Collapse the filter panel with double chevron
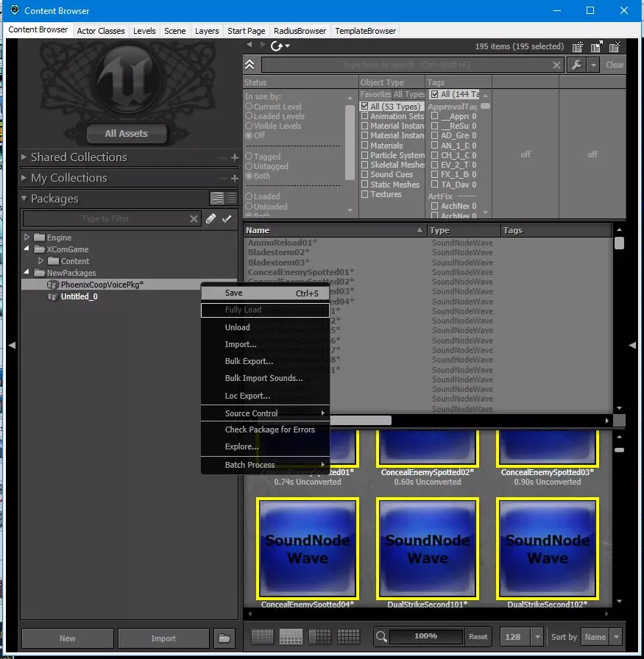Viewport: 644px width, 659px height. point(250,65)
